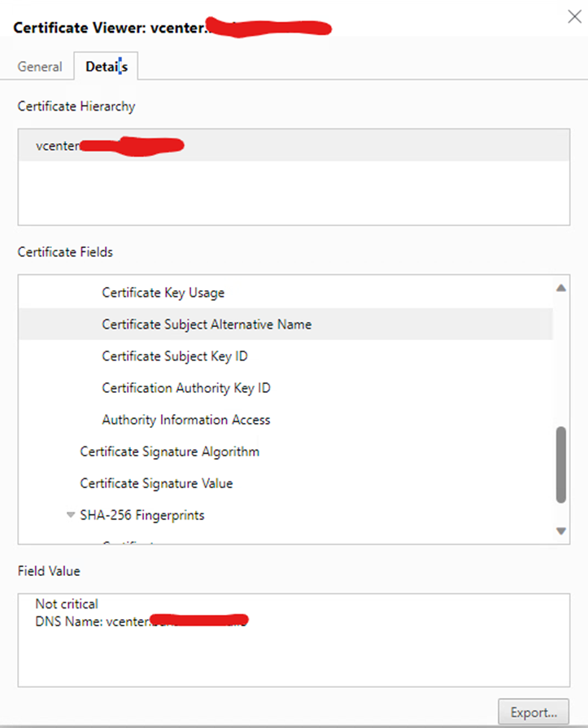Collapse the SHA-256 Fingerprints triangle
This screenshot has width=588, height=728.
coord(71,515)
